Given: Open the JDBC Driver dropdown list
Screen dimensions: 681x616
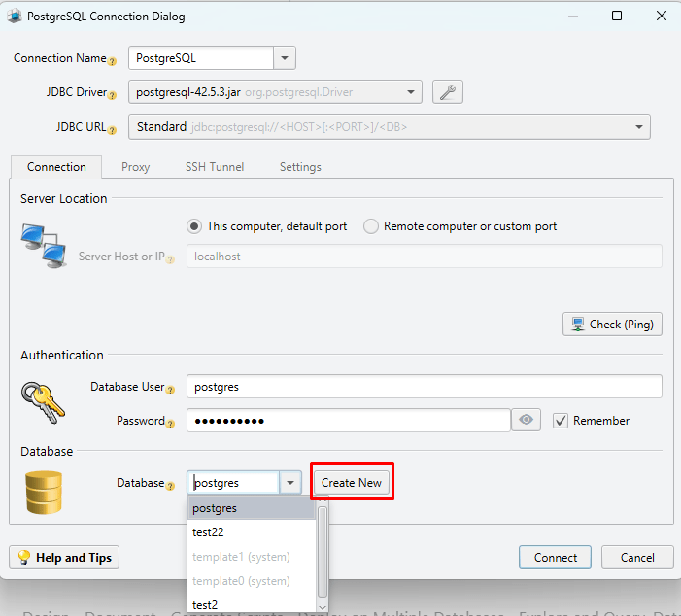Looking at the screenshot, I should (410, 92).
